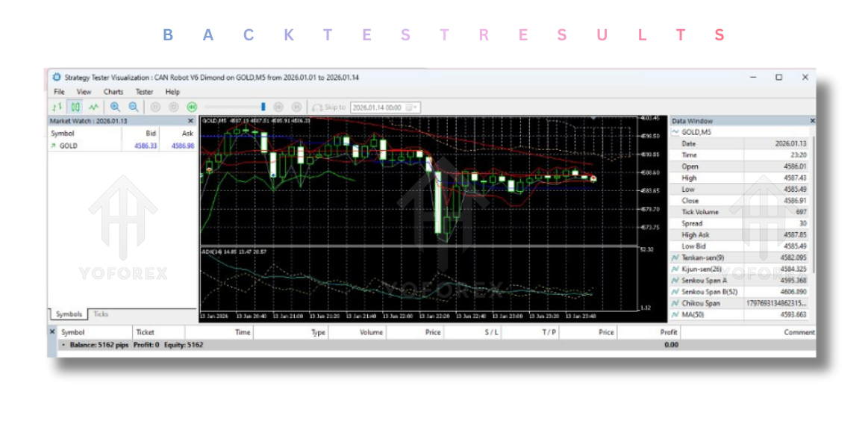868x421 pixels.
Task: Switch chart to bar chart mode
Action: click(x=57, y=107)
